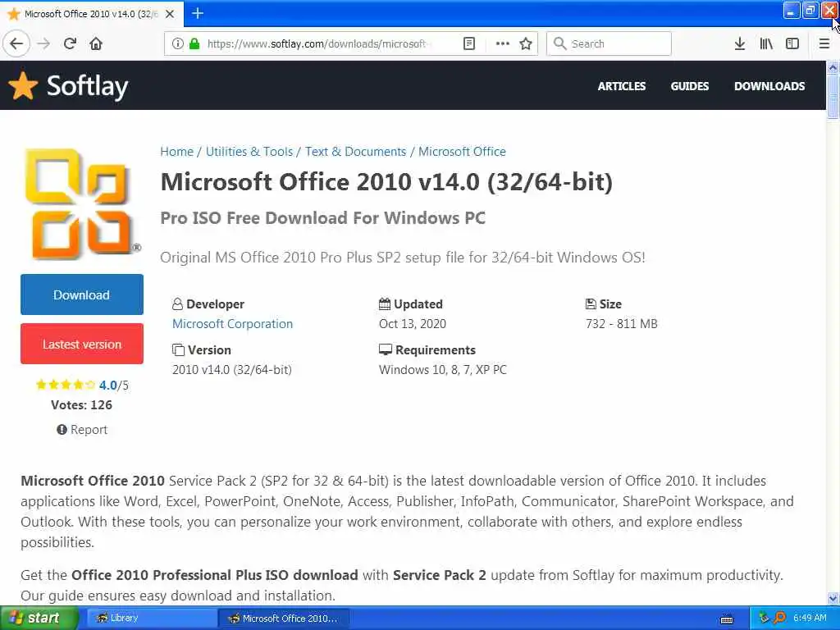Click the '2010 v14.0 (32/64-bit)' version value

click(x=232, y=370)
